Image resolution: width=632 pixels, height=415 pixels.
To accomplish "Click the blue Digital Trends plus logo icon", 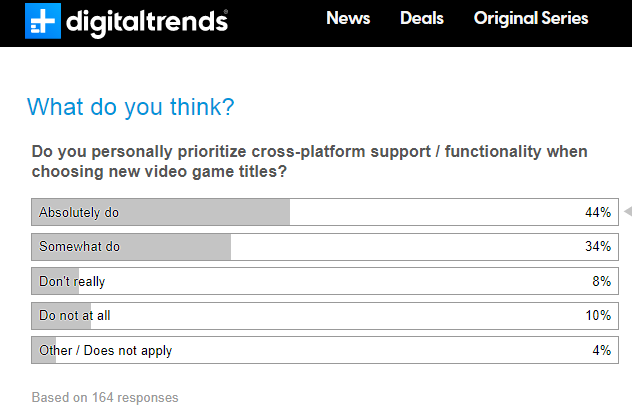I will [43, 21].
